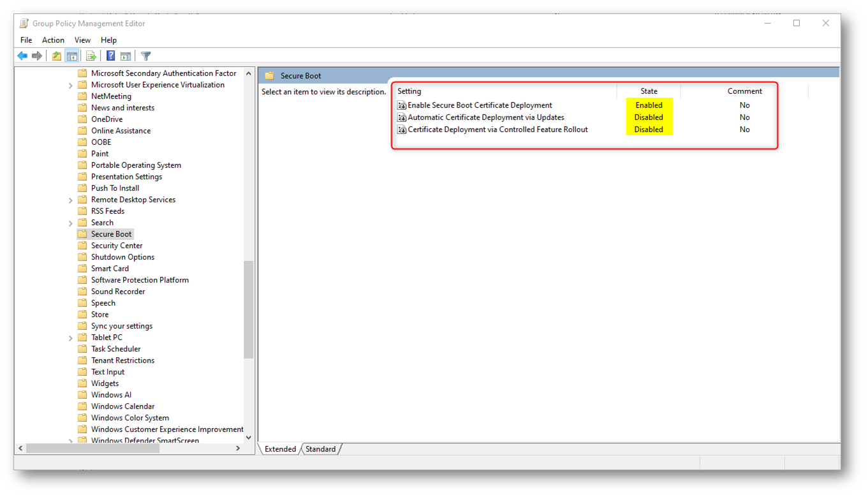
Task: Expand the Tablet PC tree node
Action: (x=71, y=338)
